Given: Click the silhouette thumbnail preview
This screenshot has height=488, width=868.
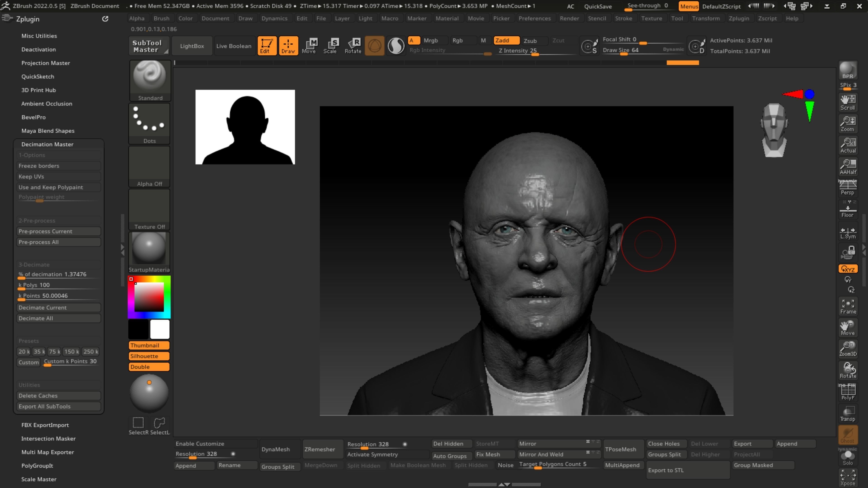Looking at the screenshot, I should click(x=245, y=127).
